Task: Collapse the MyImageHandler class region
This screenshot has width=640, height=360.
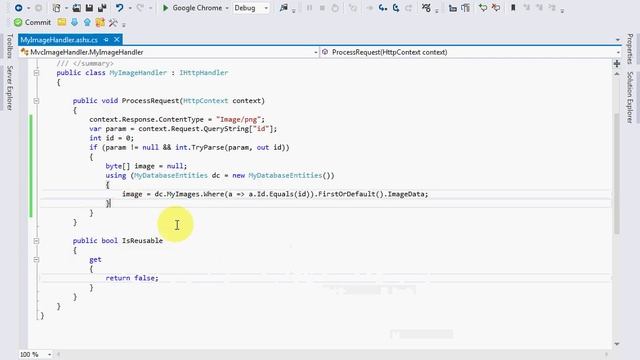Action: (x=36, y=73)
